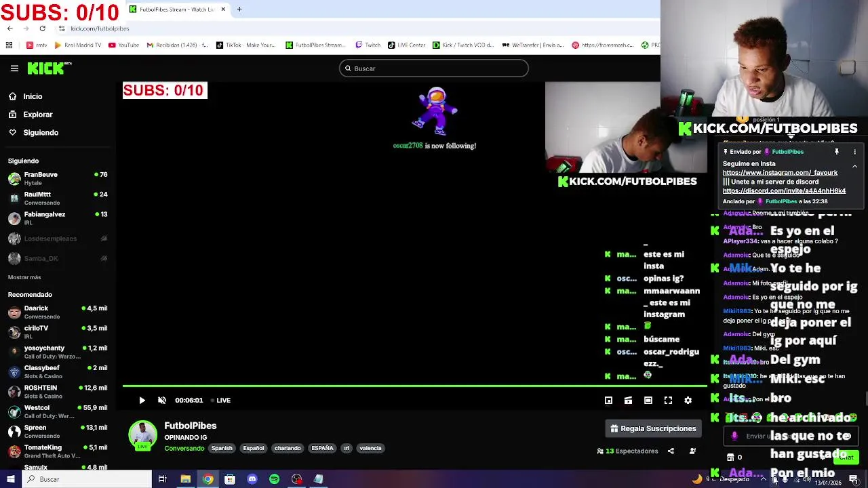Open recommended channel Daarick
This screenshot has height=488, width=868.
(x=58, y=312)
